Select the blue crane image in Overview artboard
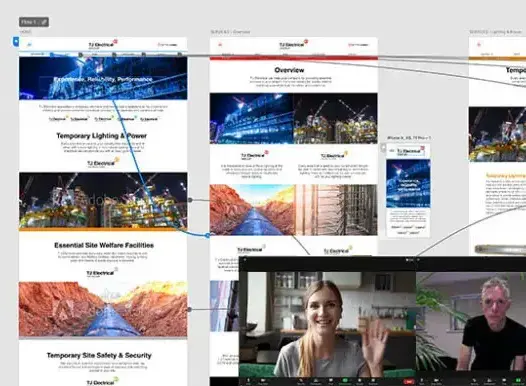The image size is (526, 386). (252, 118)
